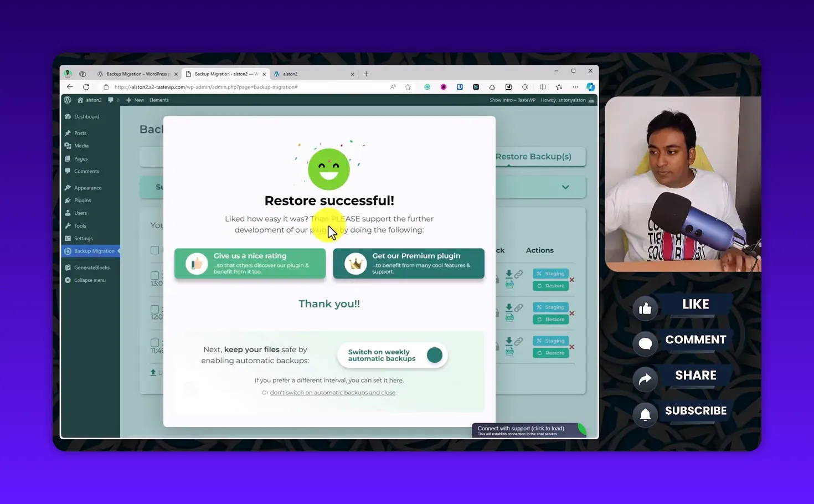Expand the dropdown under Restore Backup(s)
This screenshot has width=814, height=504.
coord(565,187)
